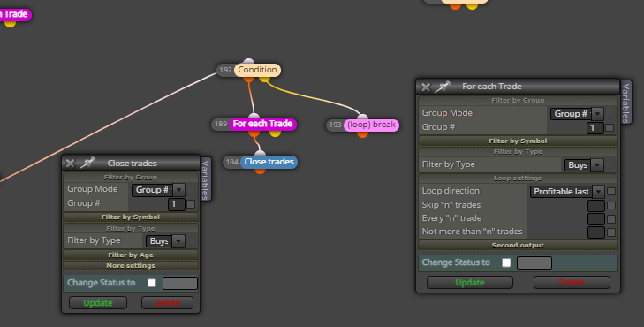The image size is (644, 327).
Task: Open Variables tab of For each Trade panel
Action: 626,102
